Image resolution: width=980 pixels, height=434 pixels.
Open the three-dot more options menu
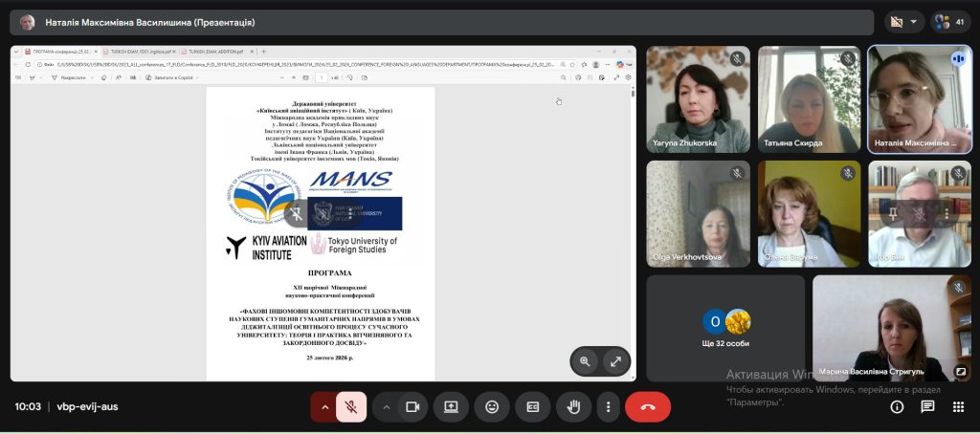[x=608, y=407]
